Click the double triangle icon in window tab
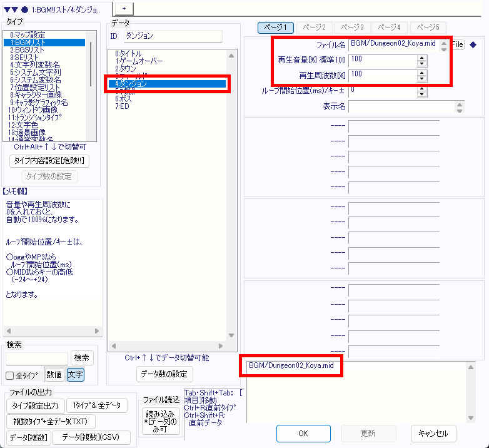The height and width of the screenshot is (448, 489). (x=11, y=9)
